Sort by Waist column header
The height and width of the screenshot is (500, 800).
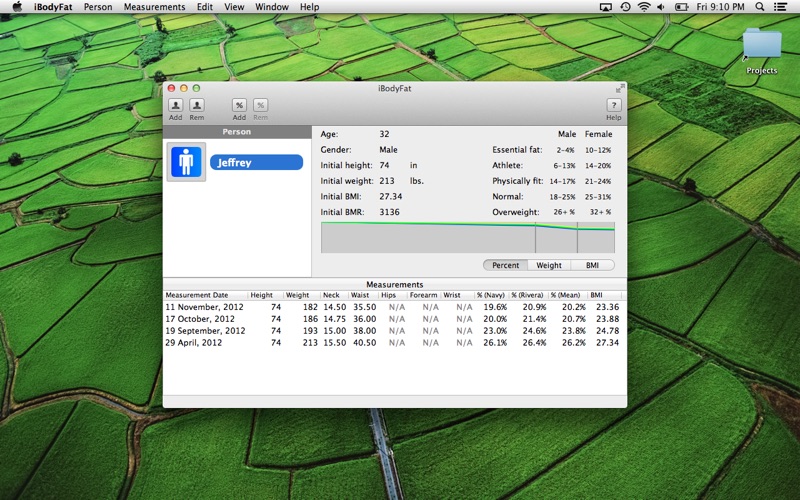click(363, 295)
